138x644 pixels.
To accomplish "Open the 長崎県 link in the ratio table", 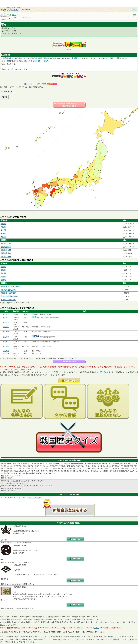I will [3, 277].
